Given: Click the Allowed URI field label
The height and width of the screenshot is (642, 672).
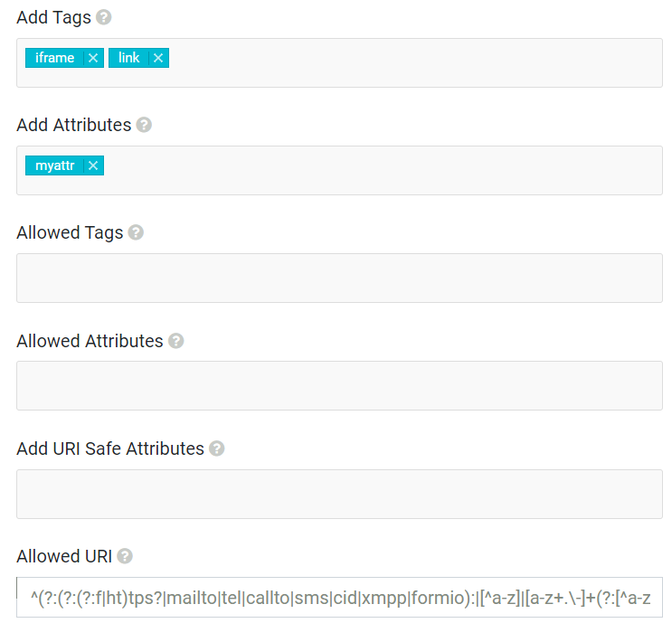Looking at the screenshot, I should [63, 556].
